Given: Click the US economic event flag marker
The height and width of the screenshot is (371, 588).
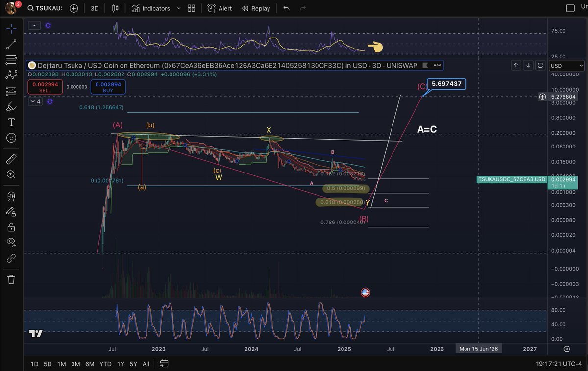Looking at the screenshot, I should pyautogui.click(x=365, y=292).
